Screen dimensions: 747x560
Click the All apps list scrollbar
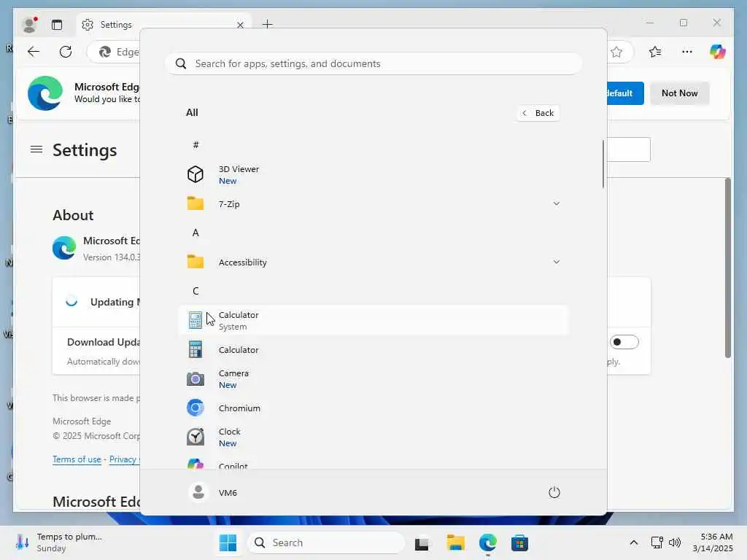coord(603,164)
